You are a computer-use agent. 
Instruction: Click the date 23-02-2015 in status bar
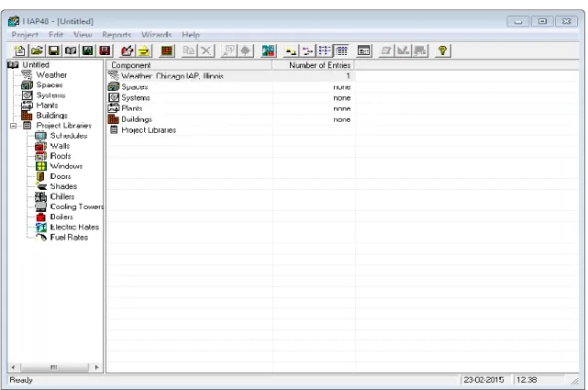click(x=483, y=380)
